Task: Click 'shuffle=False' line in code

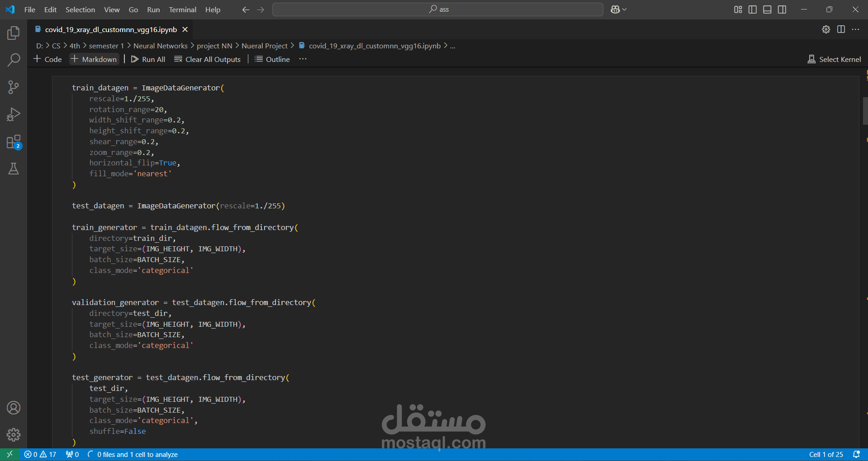Action: (118, 431)
